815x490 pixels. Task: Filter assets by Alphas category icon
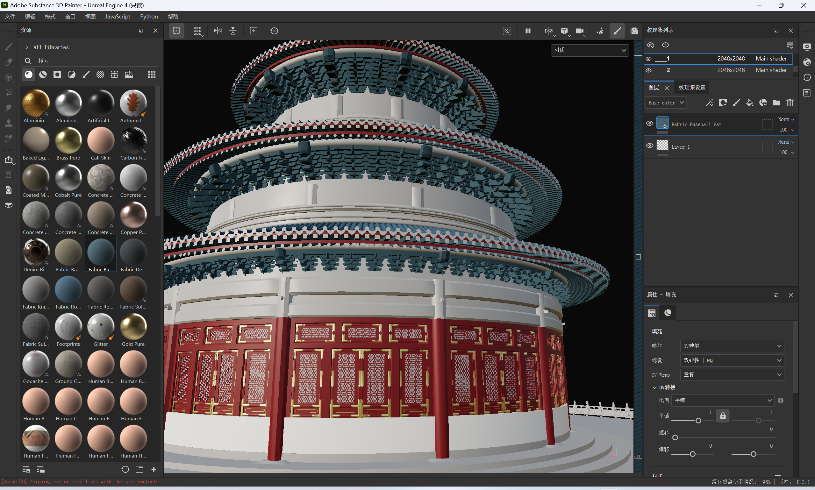click(x=100, y=74)
